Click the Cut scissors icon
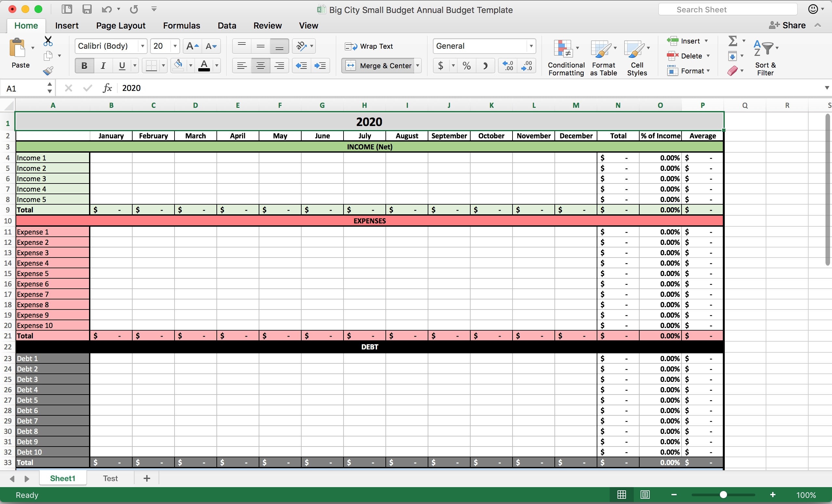Viewport: 832px width, 504px height. (x=48, y=41)
